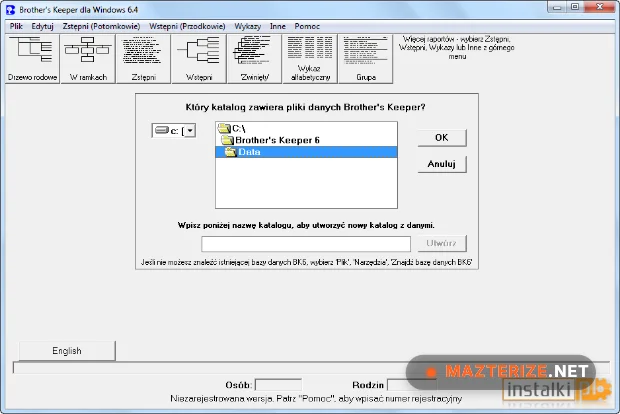Select the C:\ row in directory list

[x=306, y=128]
